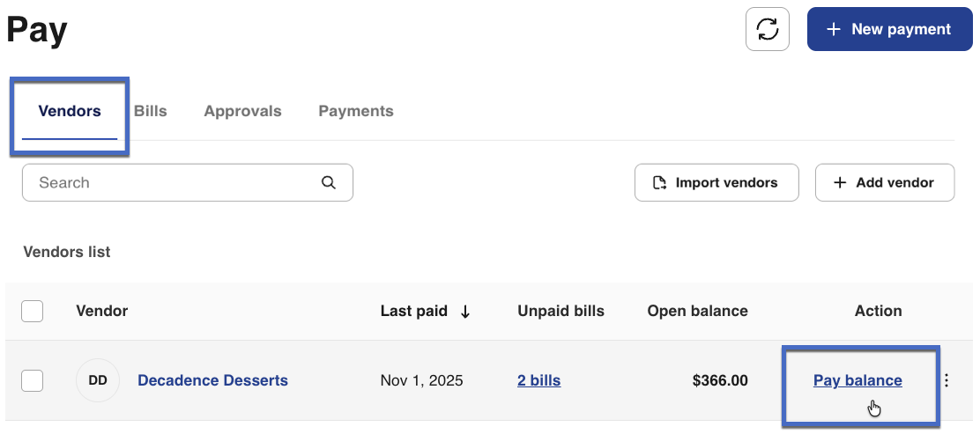Click the search magnifier icon
The height and width of the screenshot is (434, 980).
(x=329, y=183)
